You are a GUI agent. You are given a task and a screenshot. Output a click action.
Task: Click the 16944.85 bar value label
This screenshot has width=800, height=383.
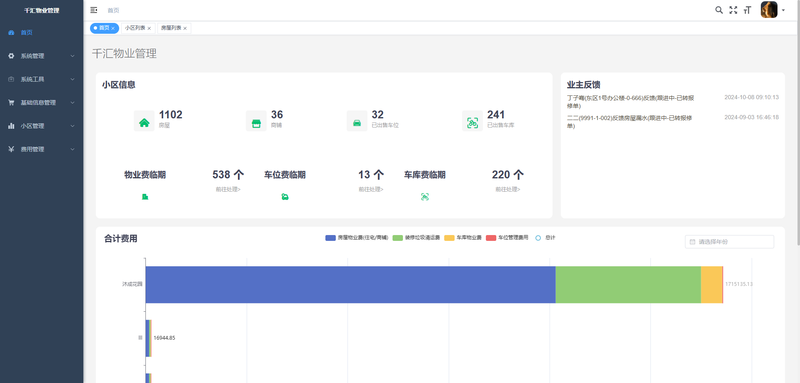(164, 338)
